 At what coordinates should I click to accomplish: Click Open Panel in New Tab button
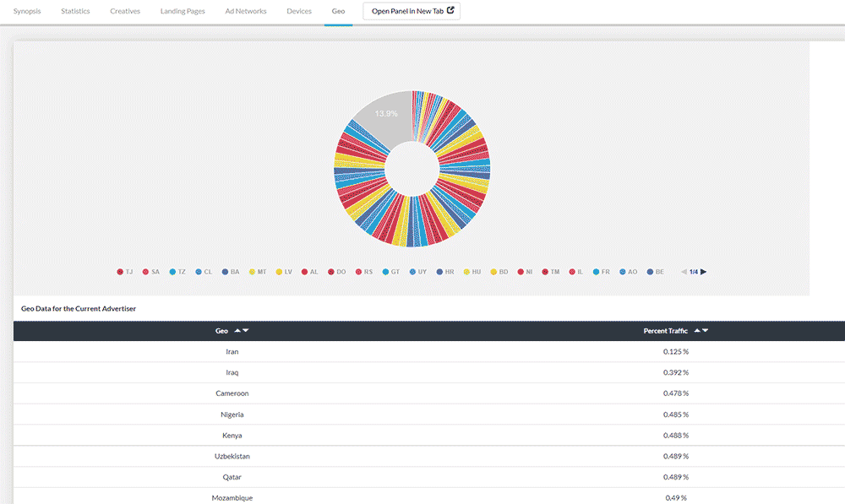click(x=412, y=11)
